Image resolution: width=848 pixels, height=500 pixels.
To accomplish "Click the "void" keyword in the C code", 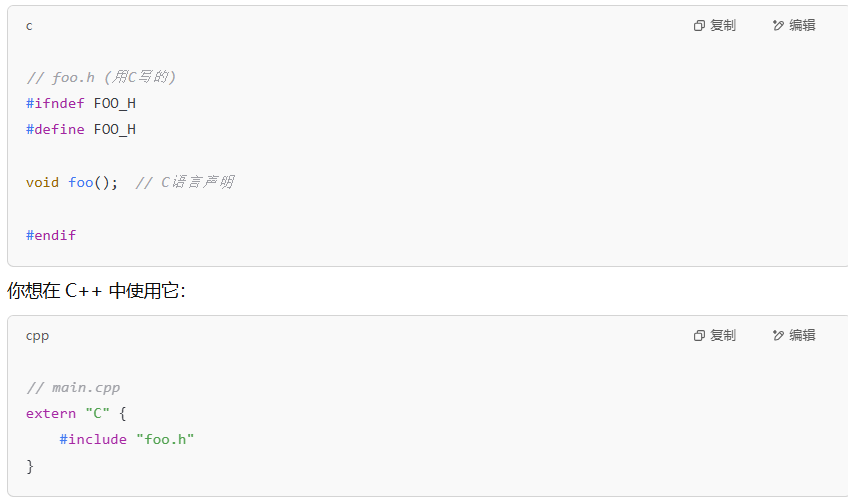I will (x=42, y=182).
